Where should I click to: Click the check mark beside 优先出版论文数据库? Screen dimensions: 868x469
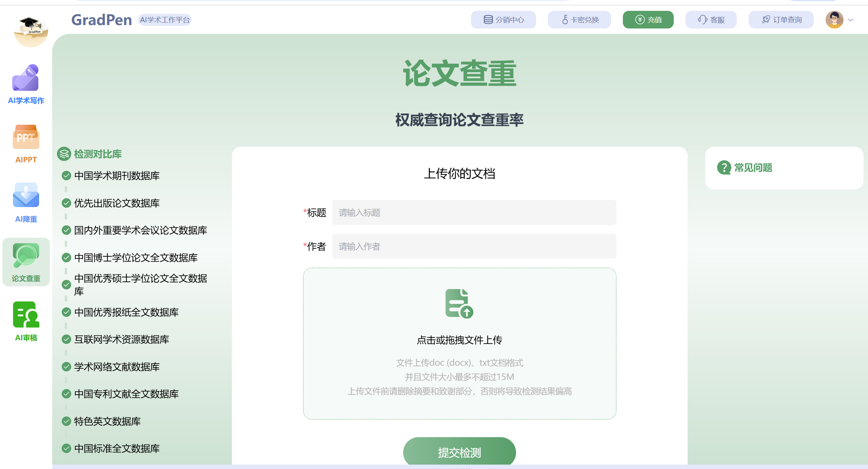click(x=66, y=203)
